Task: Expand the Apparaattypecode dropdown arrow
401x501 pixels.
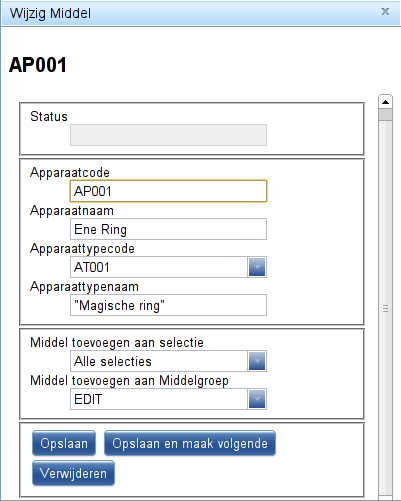Action: (257, 267)
